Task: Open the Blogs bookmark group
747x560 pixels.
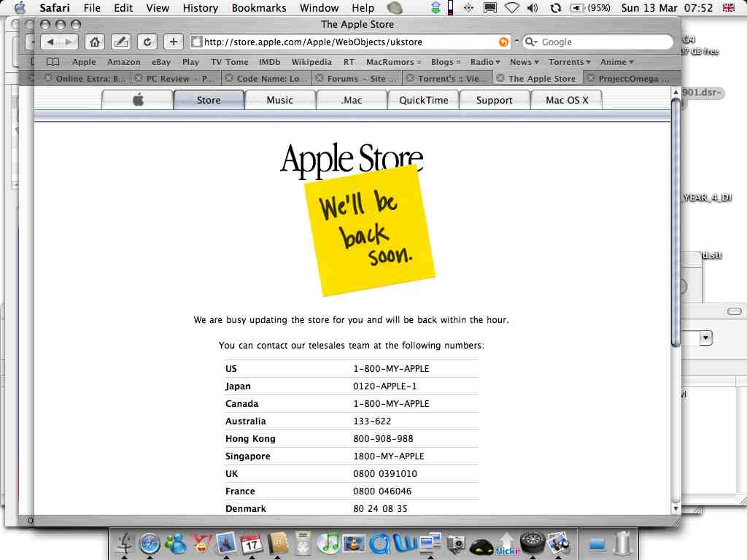Action: pos(446,62)
